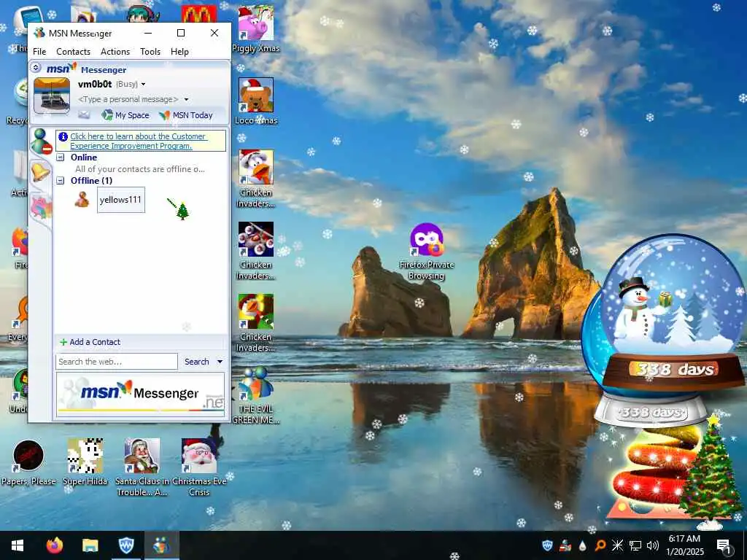
Task: Select the alerts bell tab
Action: [x=41, y=171]
